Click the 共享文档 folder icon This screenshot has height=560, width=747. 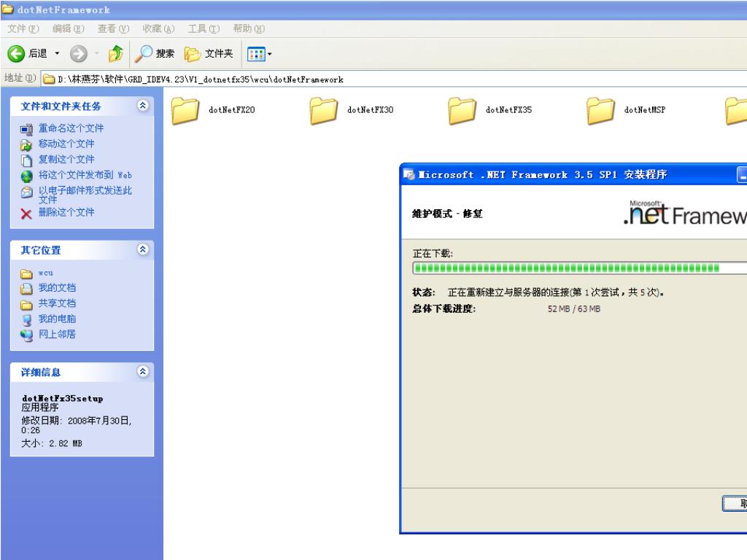(26, 305)
